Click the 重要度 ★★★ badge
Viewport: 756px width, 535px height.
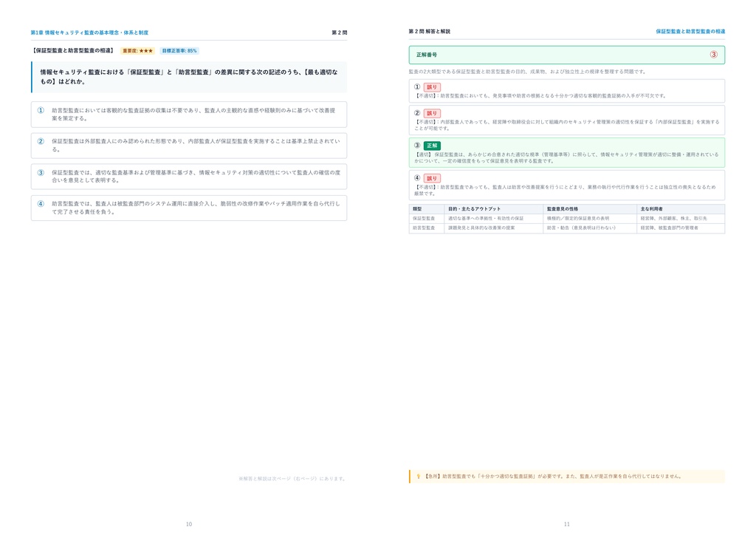(137, 51)
